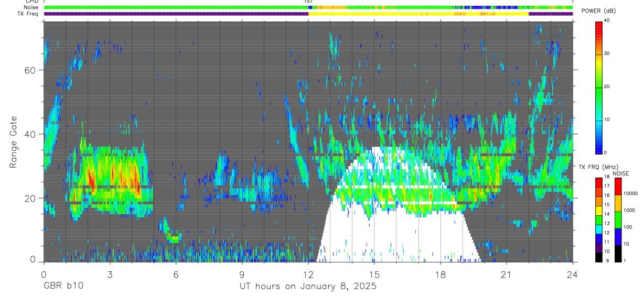Click the 3 hour label on the time axis
The image size is (644, 297).
click(110, 274)
